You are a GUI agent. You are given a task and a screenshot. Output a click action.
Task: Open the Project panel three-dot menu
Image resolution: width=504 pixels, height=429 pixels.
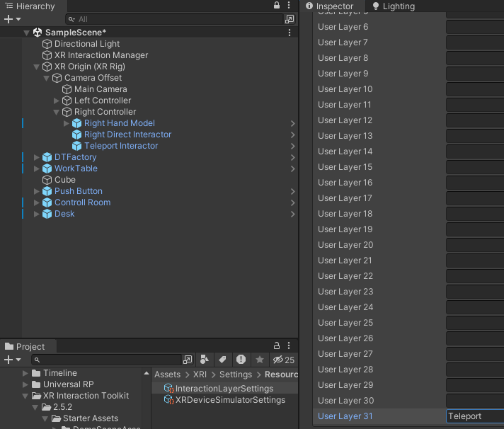tap(289, 345)
